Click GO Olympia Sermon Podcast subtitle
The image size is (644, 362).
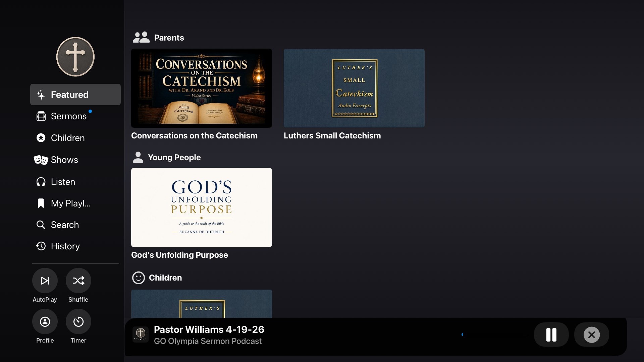pos(208,341)
